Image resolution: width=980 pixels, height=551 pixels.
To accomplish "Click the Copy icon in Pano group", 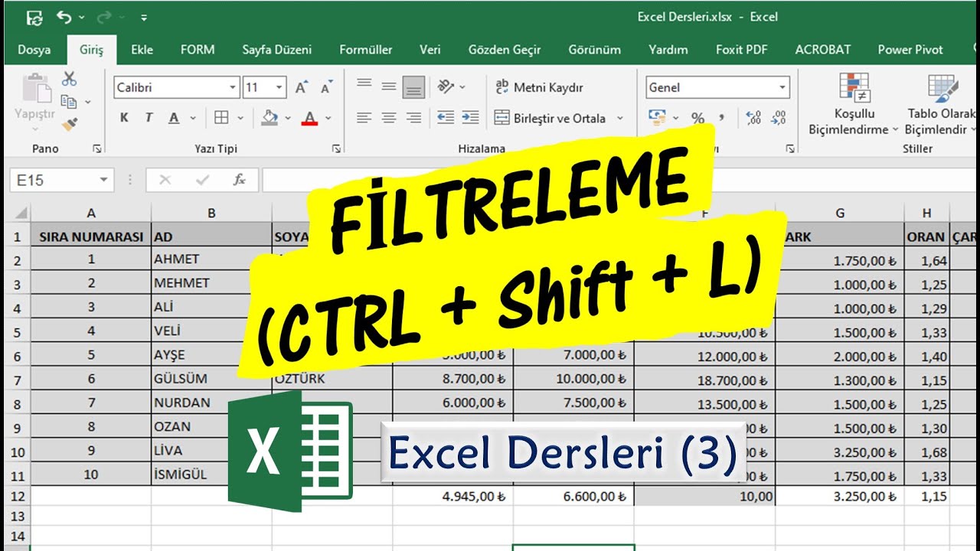I will pos(68,101).
